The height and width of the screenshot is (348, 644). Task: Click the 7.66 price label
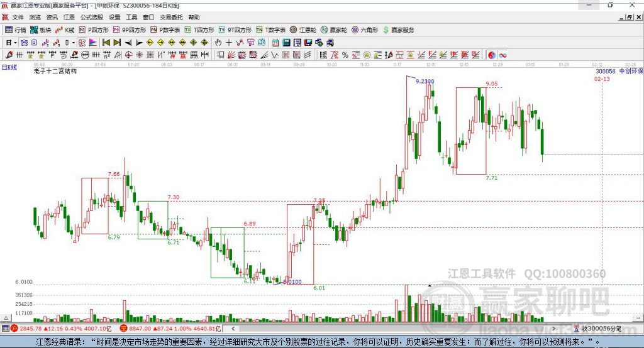coord(114,174)
